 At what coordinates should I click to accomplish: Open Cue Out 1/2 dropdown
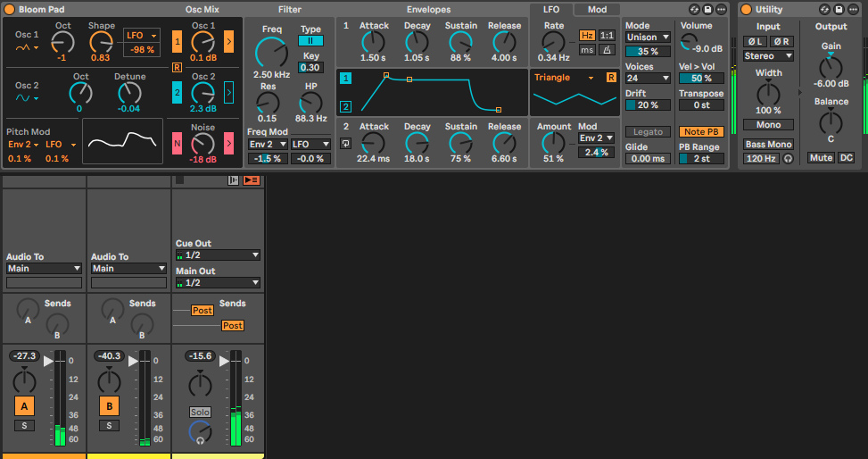click(218, 255)
